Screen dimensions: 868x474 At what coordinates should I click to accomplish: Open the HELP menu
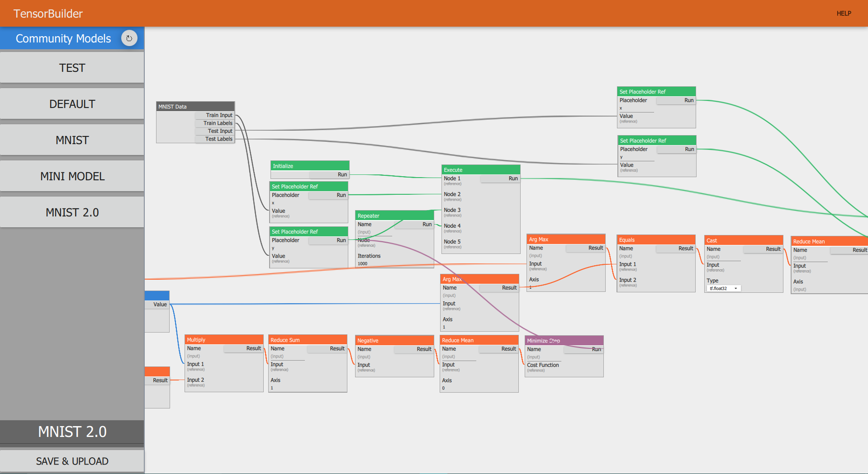844,14
